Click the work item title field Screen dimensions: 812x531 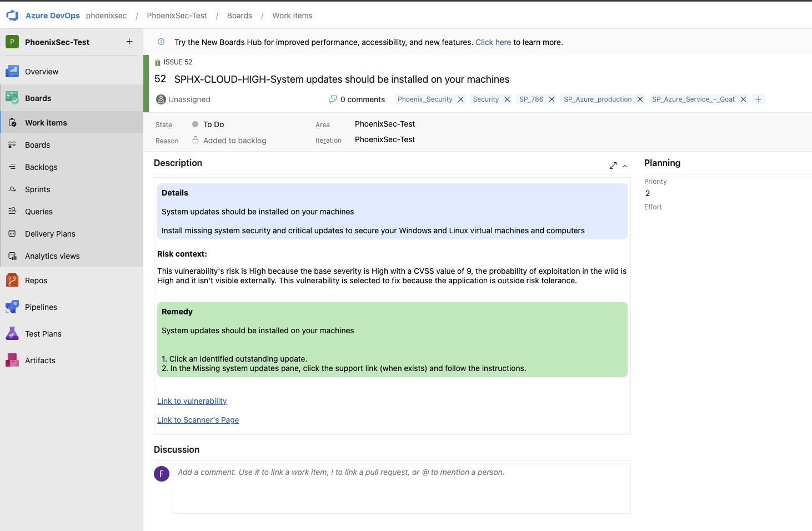coord(342,79)
